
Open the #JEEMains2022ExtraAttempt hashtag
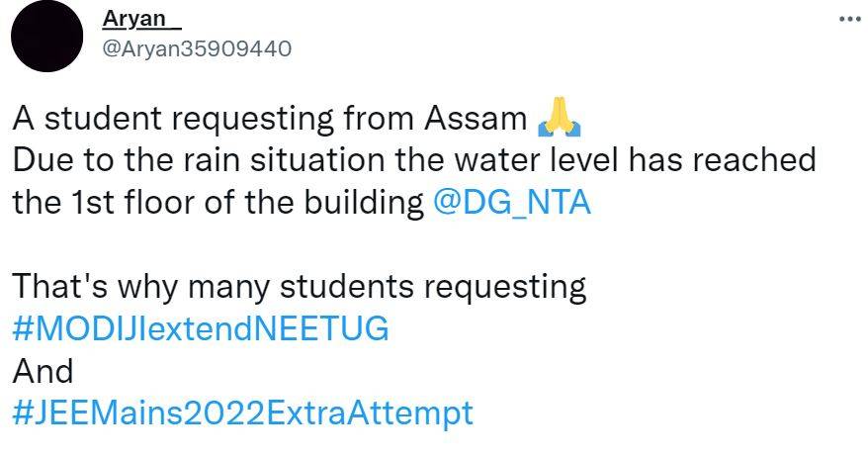[242, 413]
